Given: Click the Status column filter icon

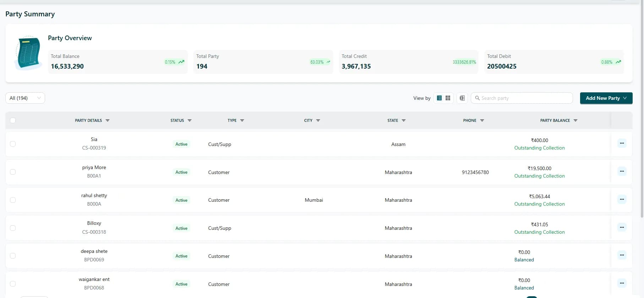Looking at the screenshot, I should (190, 120).
